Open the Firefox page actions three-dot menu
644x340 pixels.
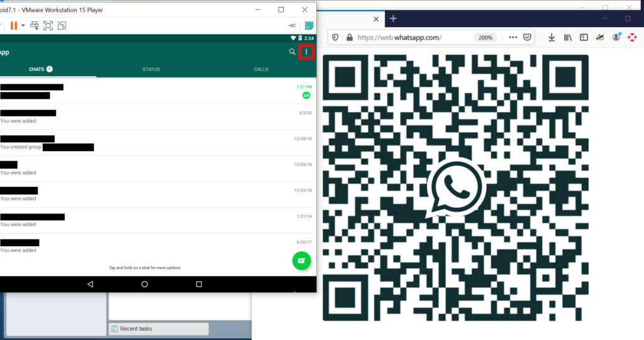pyautogui.click(x=513, y=37)
